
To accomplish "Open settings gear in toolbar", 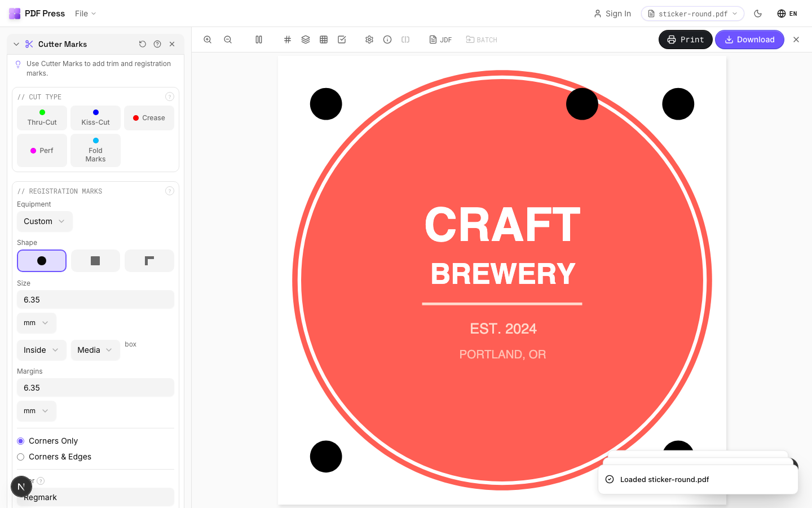I will pyautogui.click(x=369, y=40).
